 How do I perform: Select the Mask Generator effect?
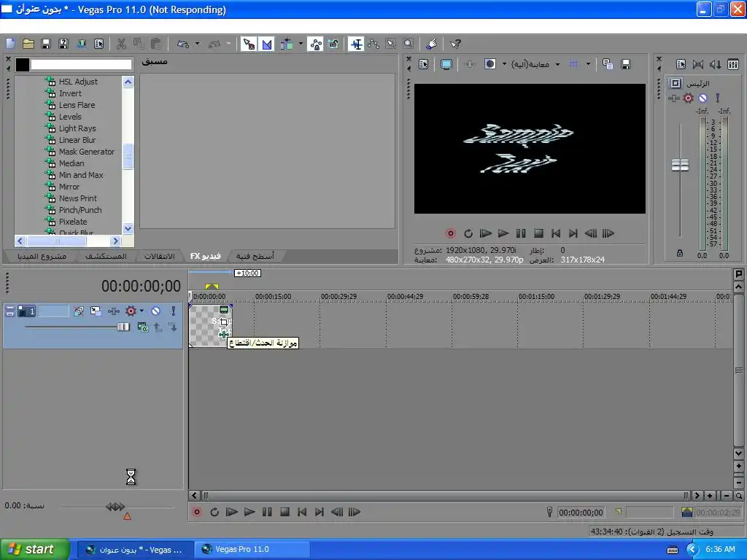point(87,152)
